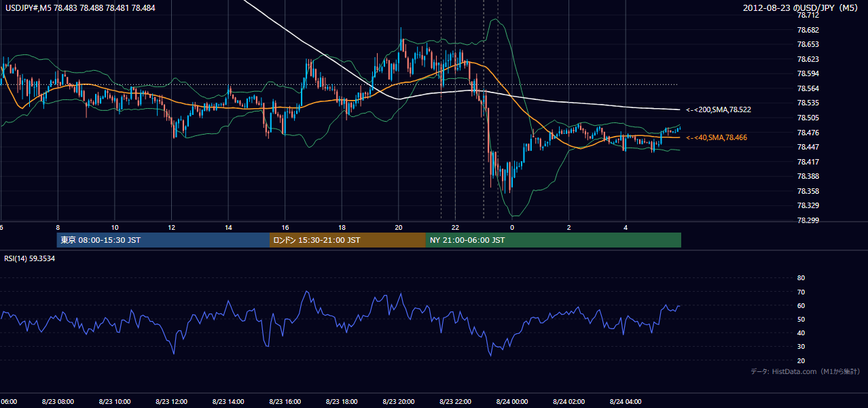Click price axis label 78.417
The image size is (868, 408).
point(808,162)
